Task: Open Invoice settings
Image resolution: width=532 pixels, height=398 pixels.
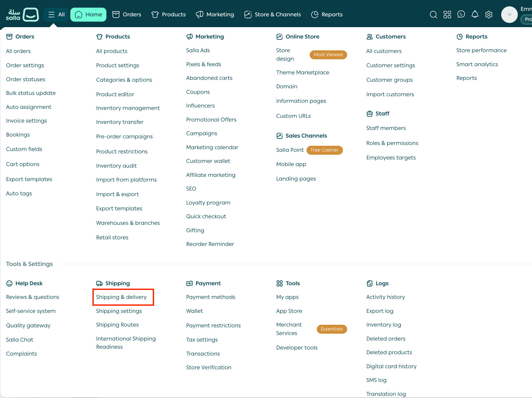Action: (26, 121)
